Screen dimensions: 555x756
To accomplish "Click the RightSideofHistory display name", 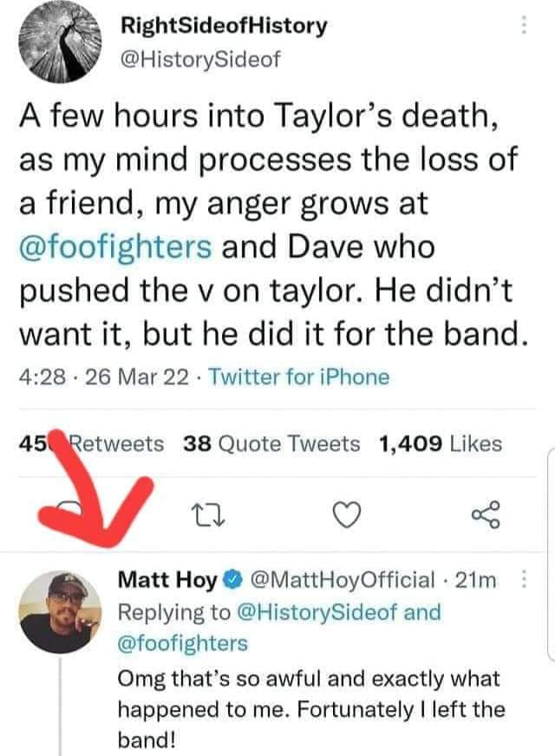I will (x=225, y=25).
